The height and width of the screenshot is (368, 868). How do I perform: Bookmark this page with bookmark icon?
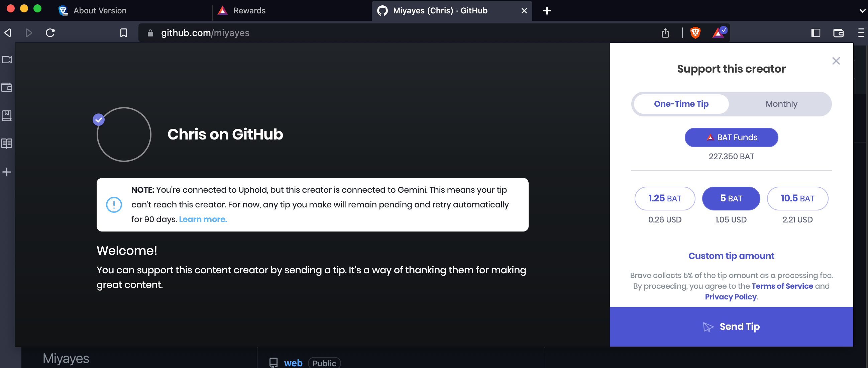(124, 33)
